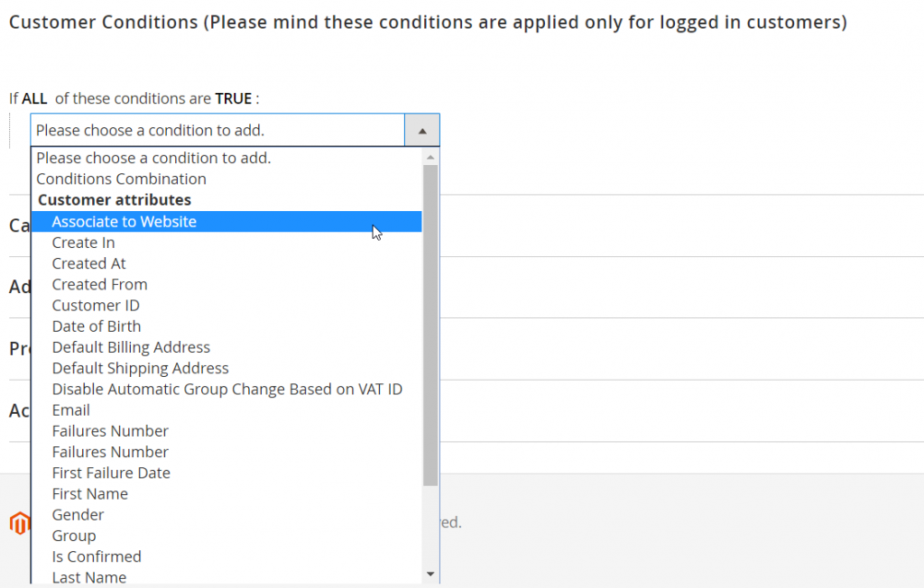Screen dimensions: 924x588
Task: Select the First Failure Date option
Action: click(111, 473)
